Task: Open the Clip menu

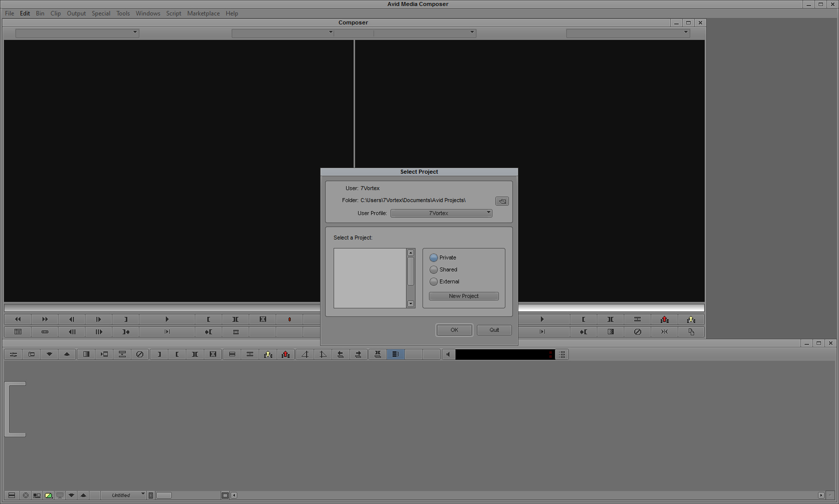Action: pyautogui.click(x=55, y=13)
